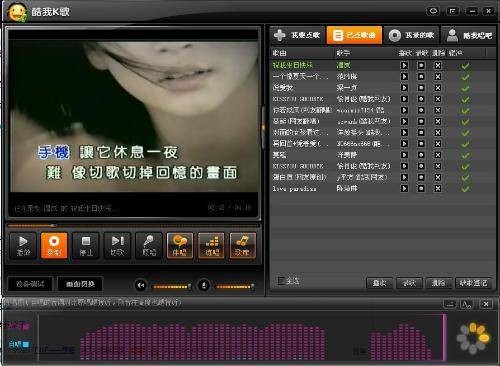Stop playback with the 停止 button
Screen dimensions: 500x366
[86, 245]
